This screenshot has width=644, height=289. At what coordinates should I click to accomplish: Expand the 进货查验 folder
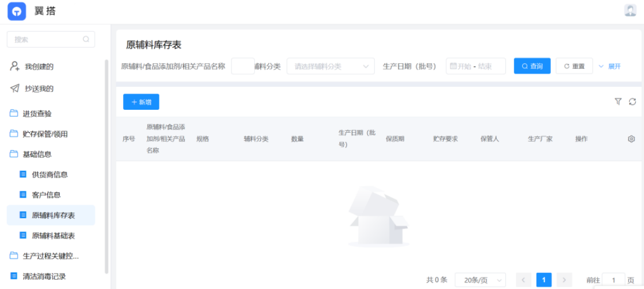click(37, 114)
